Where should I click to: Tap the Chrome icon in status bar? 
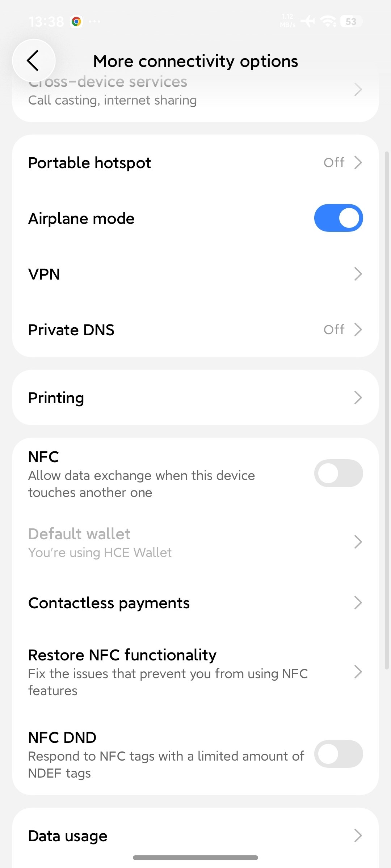[76, 22]
